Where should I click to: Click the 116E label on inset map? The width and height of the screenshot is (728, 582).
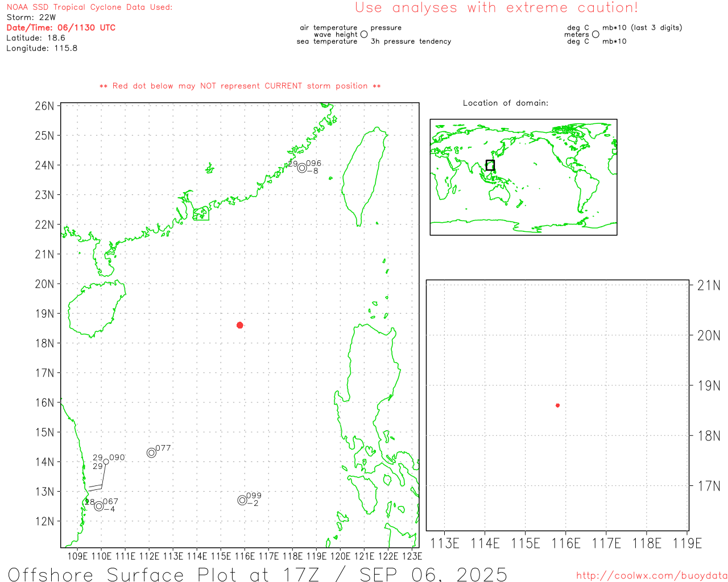(566, 543)
